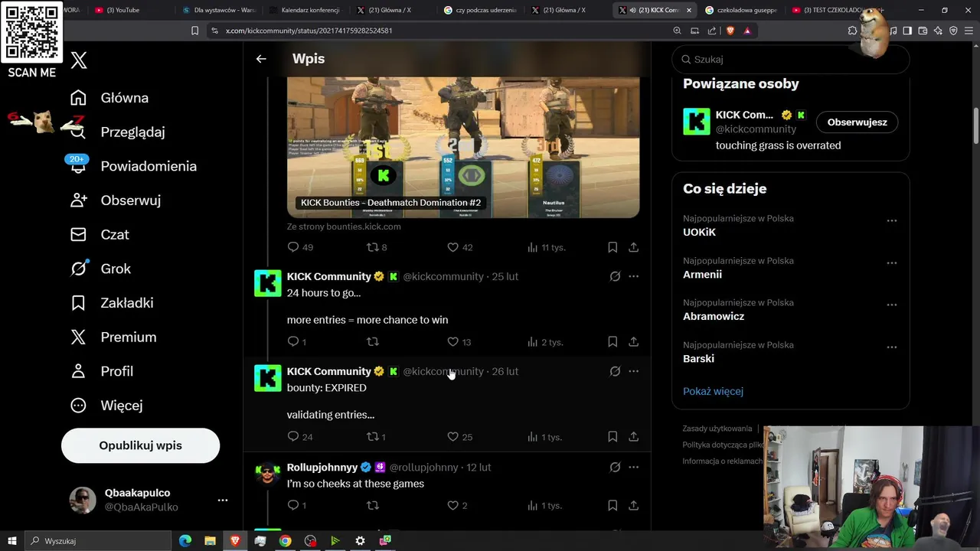Image resolution: width=980 pixels, height=551 pixels.
Task: Click Brave Shields icon in address bar
Action: (730, 31)
